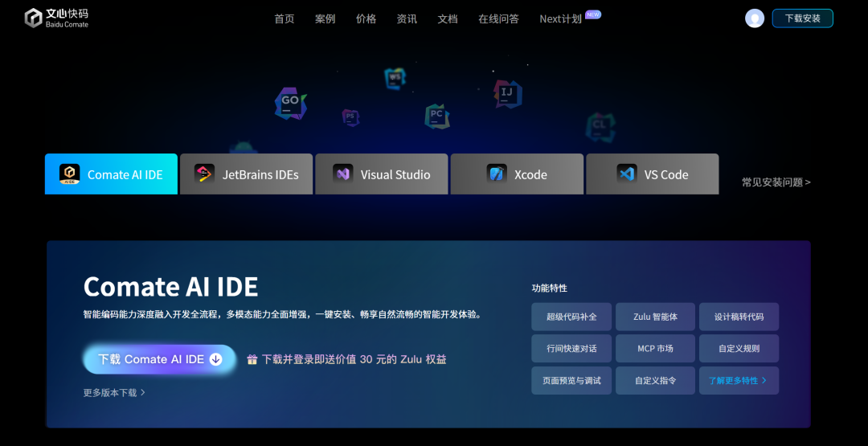Select the Zulu 智能体 feature button

pos(655,317)
